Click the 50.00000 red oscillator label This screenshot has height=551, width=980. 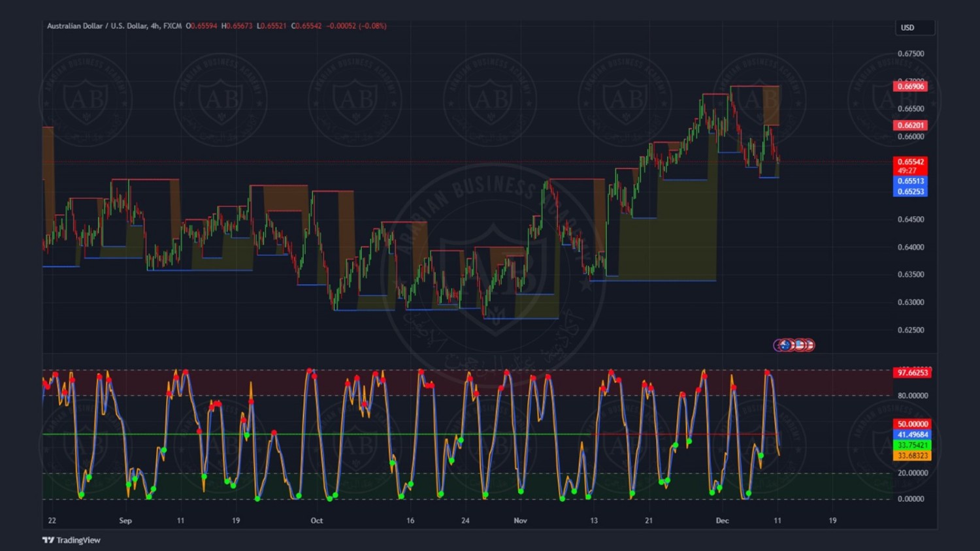912,424
